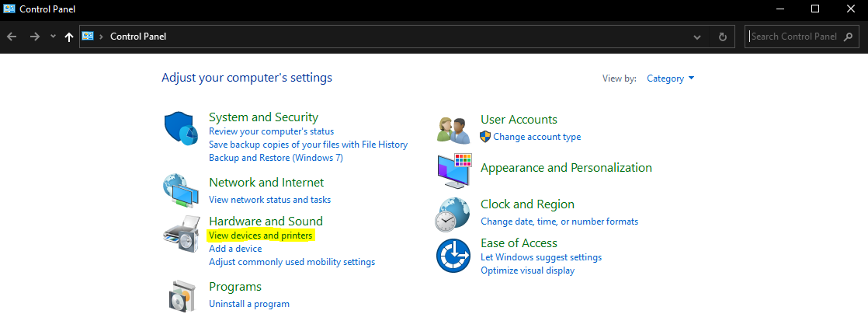This screenshot has height=321, width=868.
Task: Open the Programs disc box icon
Action: [x=182, y=295]
